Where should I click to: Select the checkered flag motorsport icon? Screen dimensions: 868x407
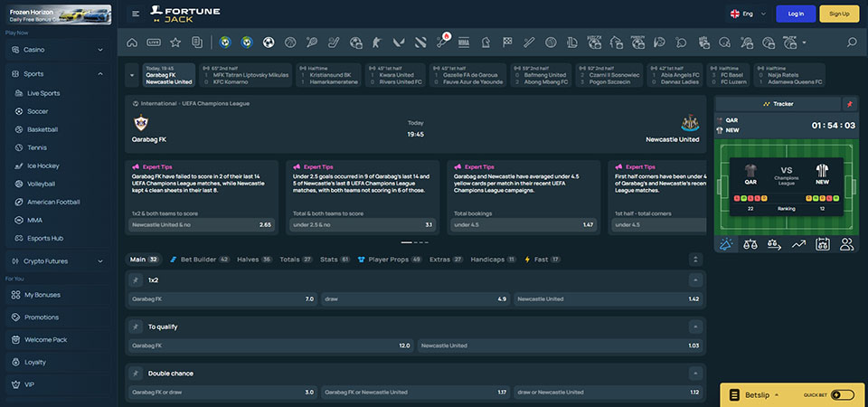[507, 43]
